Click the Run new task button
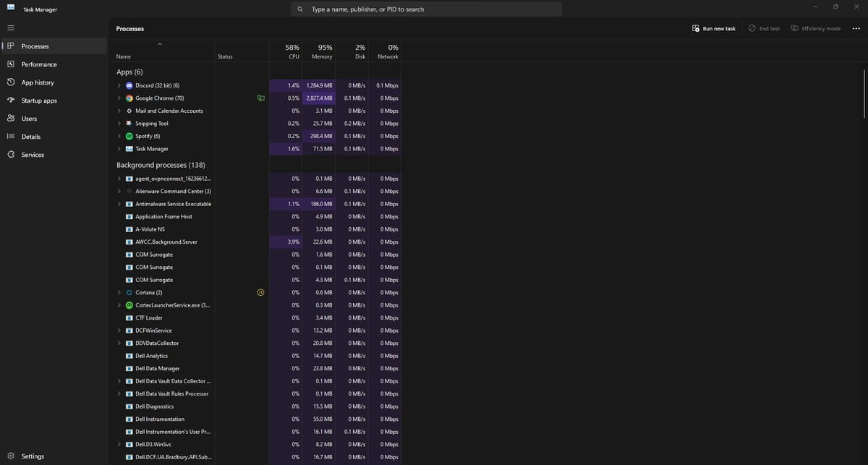This screenshot has width=868, height=465. click(x=714, y=28)
